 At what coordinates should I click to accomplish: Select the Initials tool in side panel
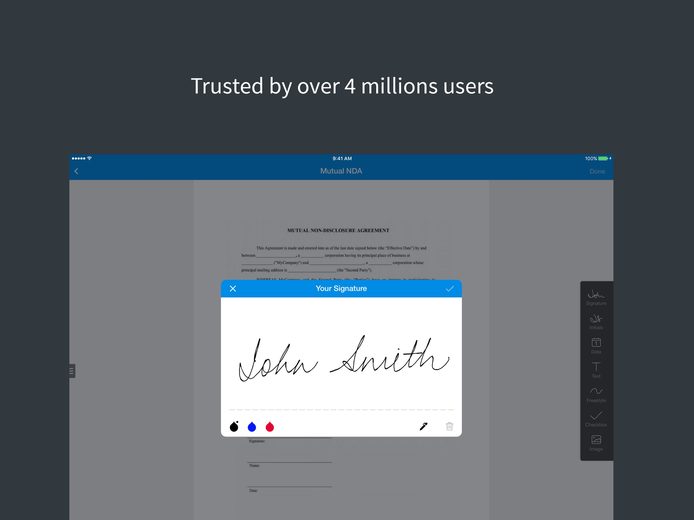click(596, 322)
